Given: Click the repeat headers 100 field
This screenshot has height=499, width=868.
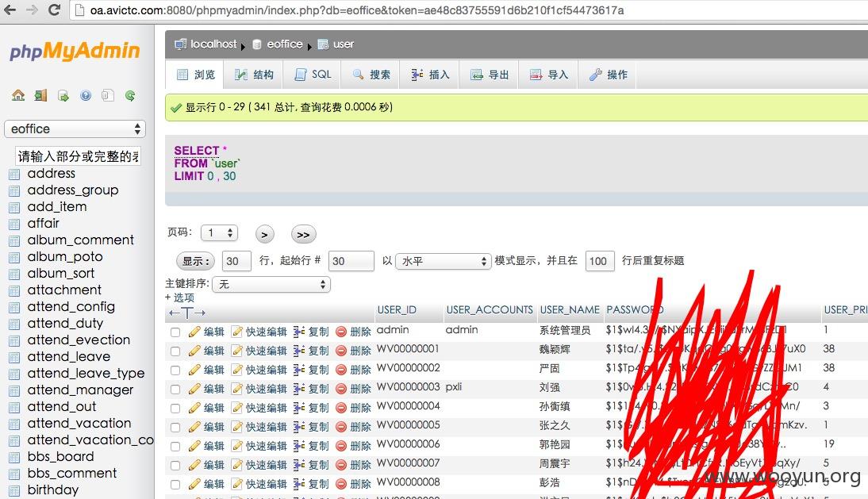Looking at the screenshot, I should click(x=600, y=261).
